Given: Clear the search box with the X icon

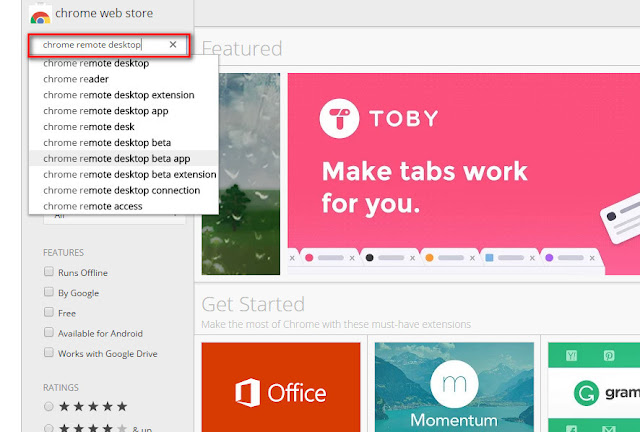Looking at the screenshot, I should [173, 45].
